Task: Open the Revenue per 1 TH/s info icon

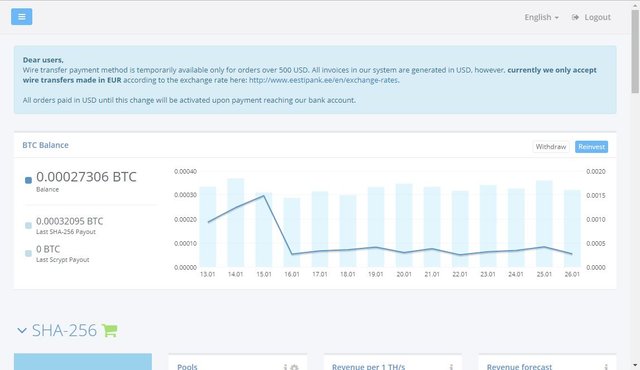Action: [x=451, y=367]
